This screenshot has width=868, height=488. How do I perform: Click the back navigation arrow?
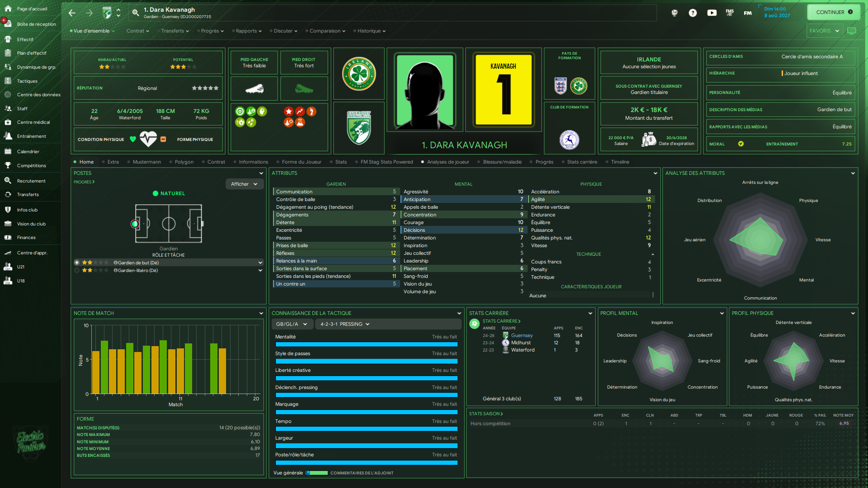(72, 13)
